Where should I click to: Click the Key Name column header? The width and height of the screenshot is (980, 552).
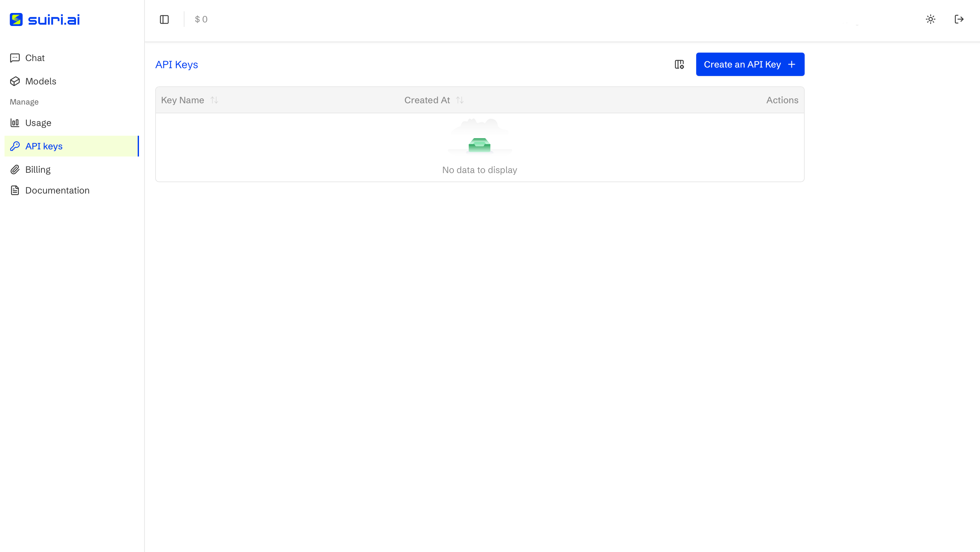coord(182,100)
